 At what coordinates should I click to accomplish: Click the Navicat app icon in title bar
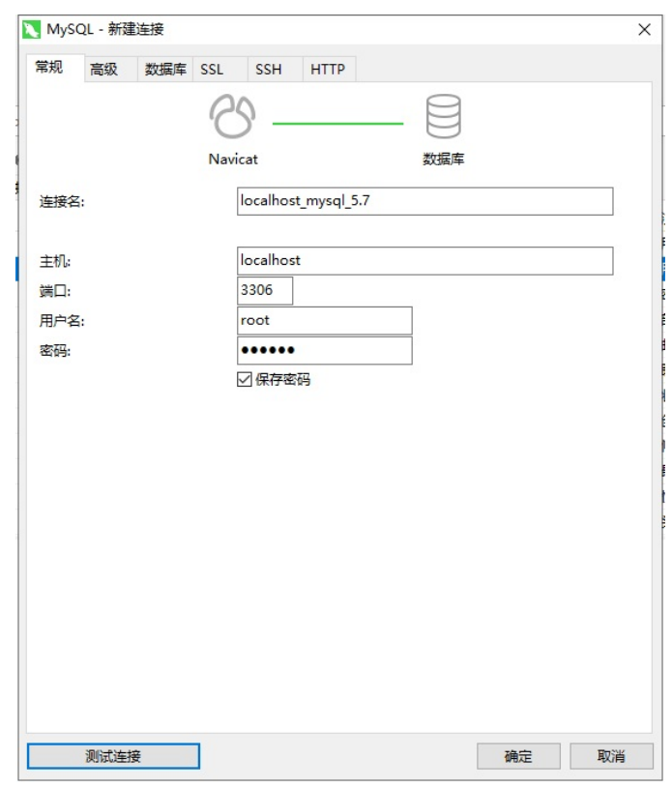tap(31, 30)
